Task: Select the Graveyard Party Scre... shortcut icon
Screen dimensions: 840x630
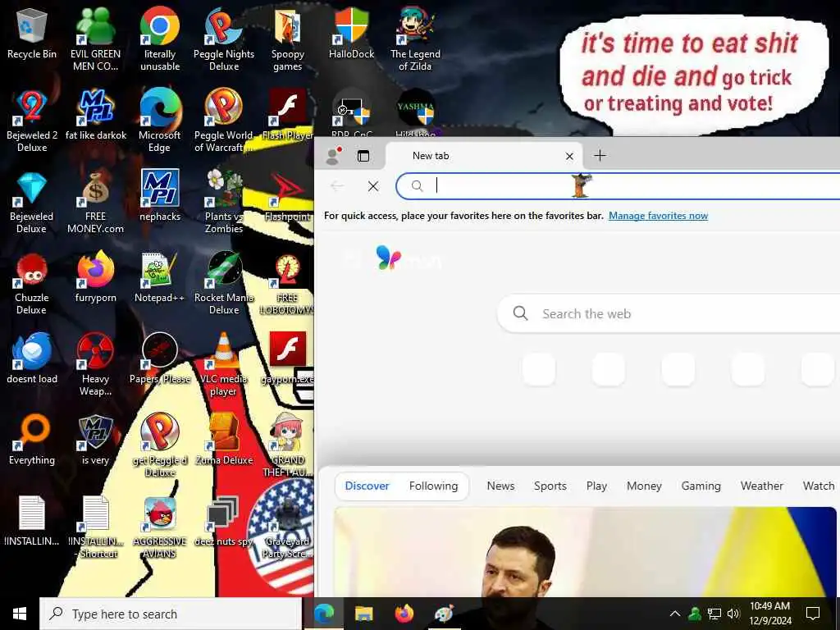Action: 288,527
